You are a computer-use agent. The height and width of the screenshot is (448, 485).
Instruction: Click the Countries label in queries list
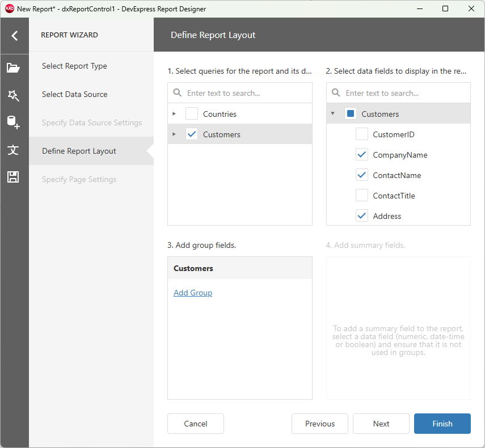[220, 114]
